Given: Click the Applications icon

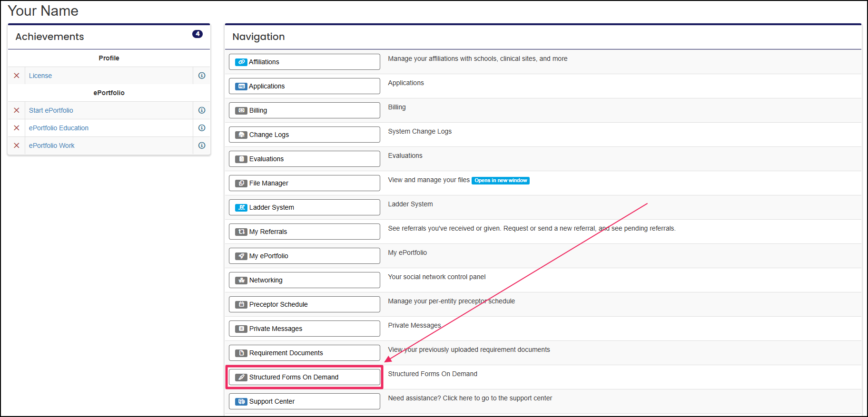Looking at the screenshot, I should [241, 86].
